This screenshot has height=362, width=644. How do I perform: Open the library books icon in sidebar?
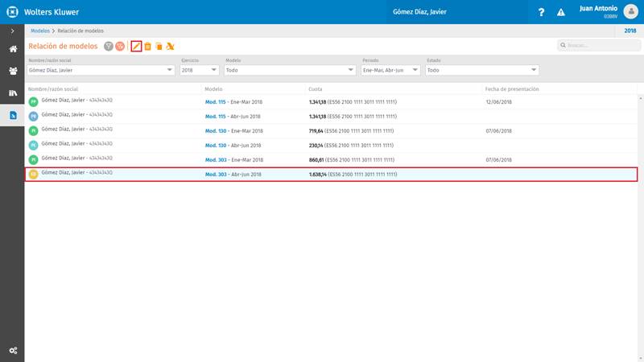(13, 93)
